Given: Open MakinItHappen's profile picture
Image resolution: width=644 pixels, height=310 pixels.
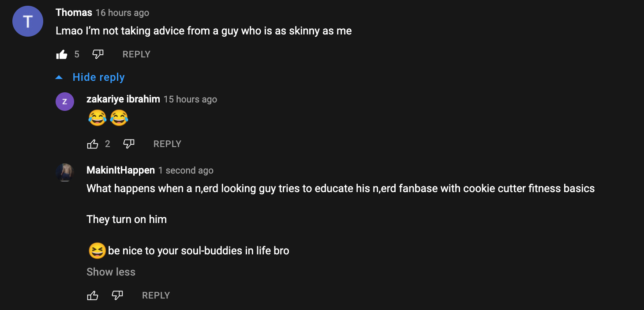Looking at the screenshot, I should point(65,173).
